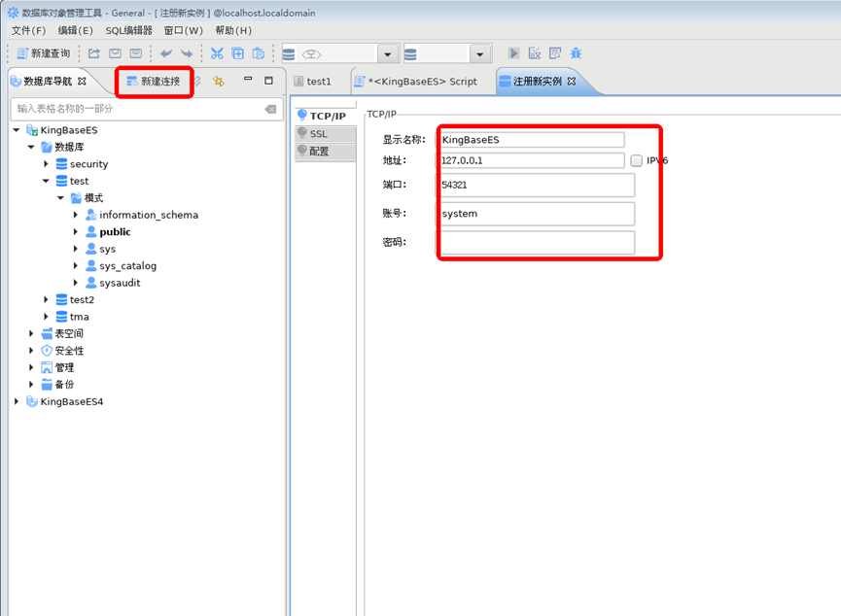Switch to the test1 tab

pyautogui.click(x=313, y=82)
